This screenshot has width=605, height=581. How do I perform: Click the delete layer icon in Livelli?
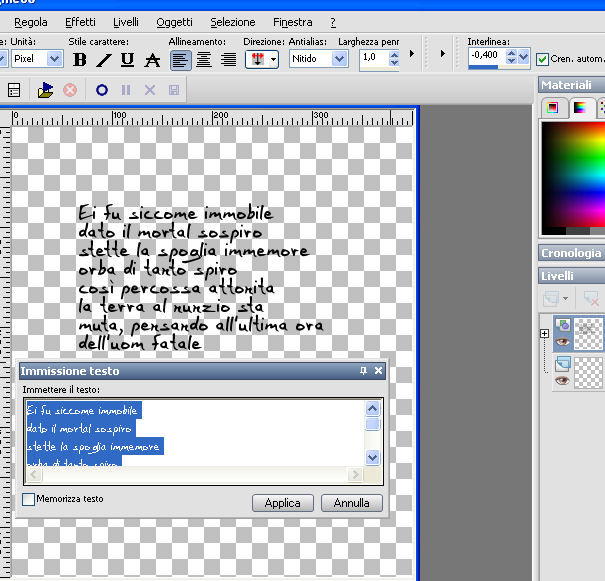coord(591,299)
